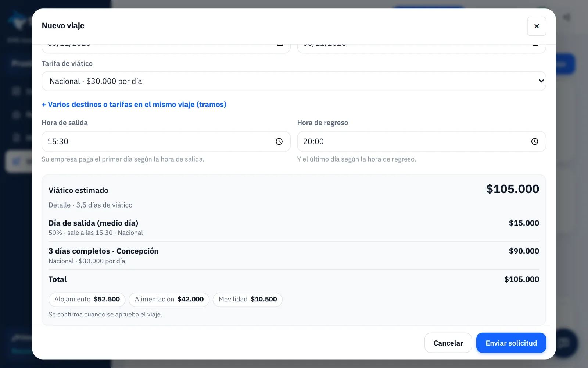This screenshot has height=368, width=588.
Task: Click the $90.000 amount
Action: [x=524, y=251]
